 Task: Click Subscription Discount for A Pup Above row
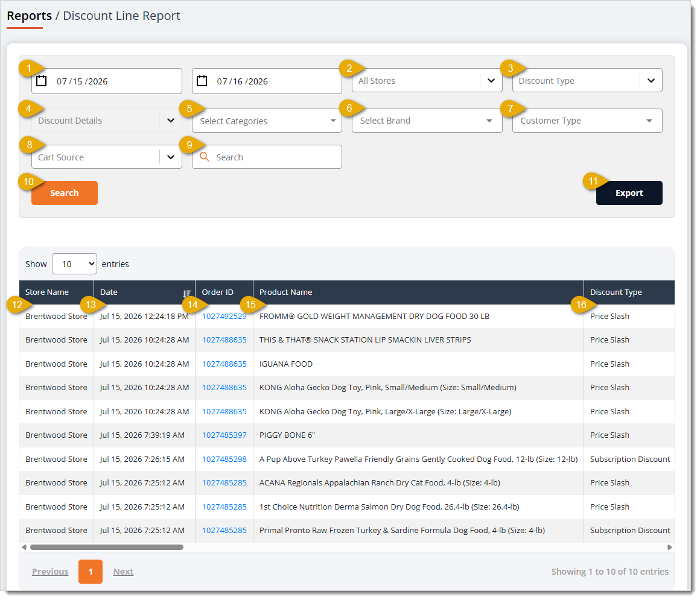tap(630, 459)
